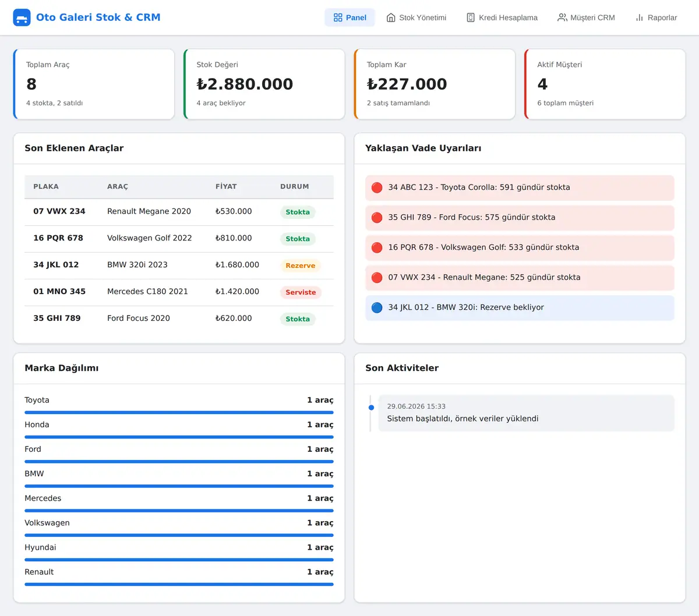Click blue dot for BMW 320i reservation

[377, 307]
